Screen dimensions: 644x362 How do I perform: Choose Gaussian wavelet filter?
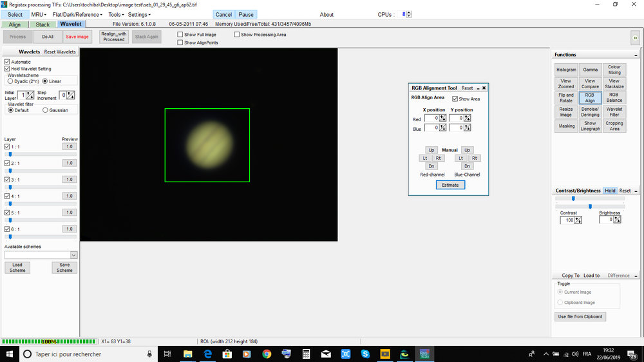45,110
